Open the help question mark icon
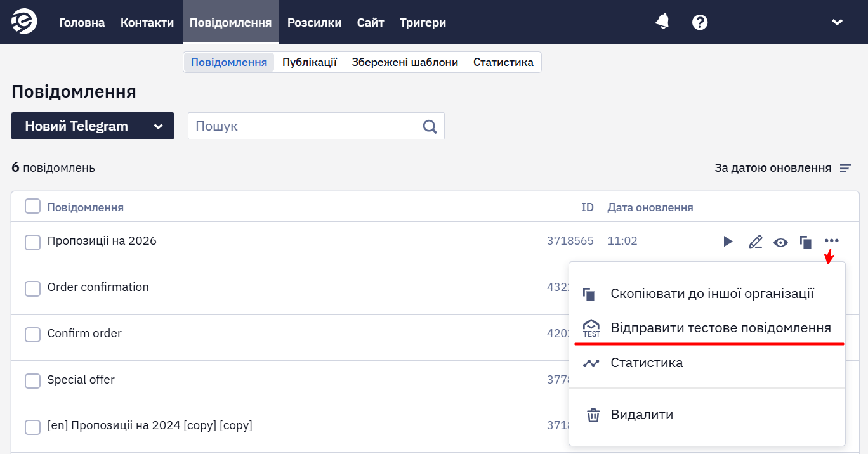Image resolution: width=868 pixels, height=454 pixels. pyautogui.click(x=700, y=22)
